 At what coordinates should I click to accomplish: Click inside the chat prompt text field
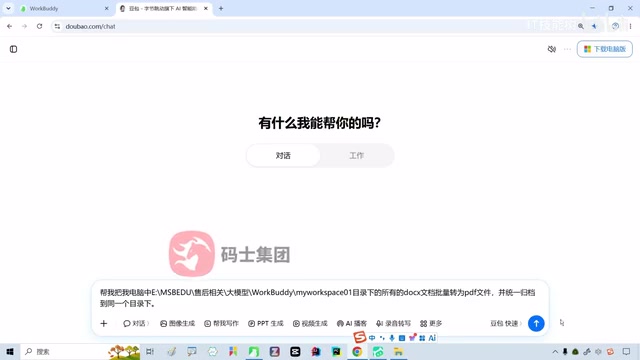pyautogui.click(x=317, y=298)
